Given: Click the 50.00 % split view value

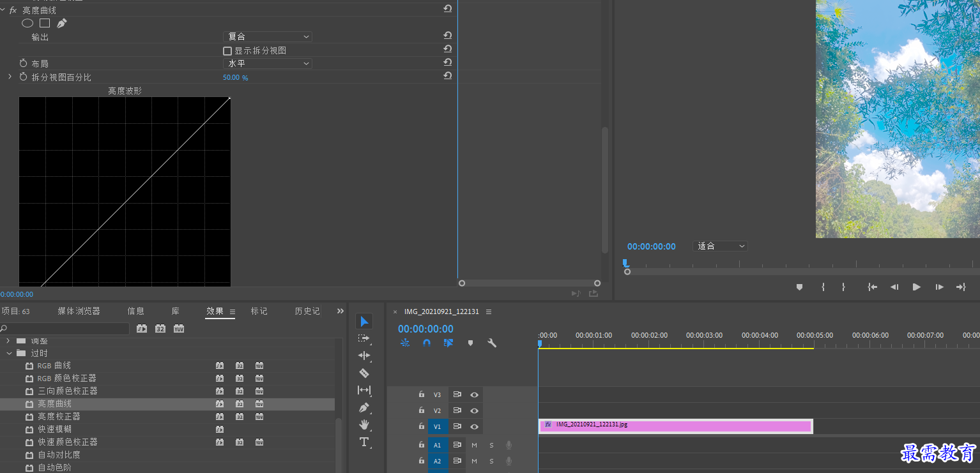Looking at the screenshot, I should pyautogui.click(x=235, y=77).
